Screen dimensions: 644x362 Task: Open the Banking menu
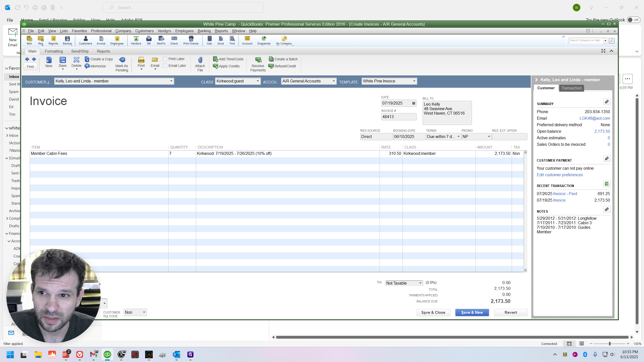(x=204, y=31)
